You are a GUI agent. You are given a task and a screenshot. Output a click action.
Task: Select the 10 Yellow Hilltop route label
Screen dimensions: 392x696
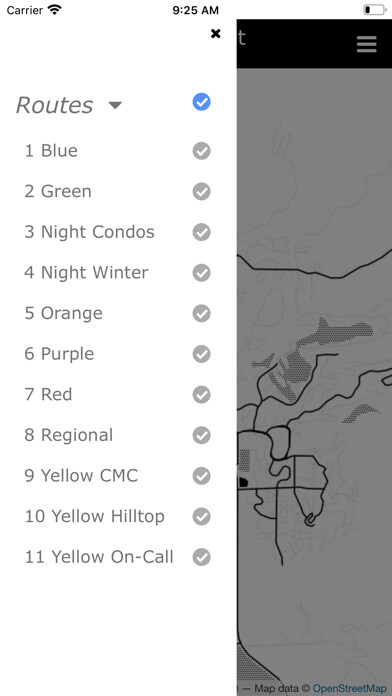pyautogui.click(x=95, y=516)
